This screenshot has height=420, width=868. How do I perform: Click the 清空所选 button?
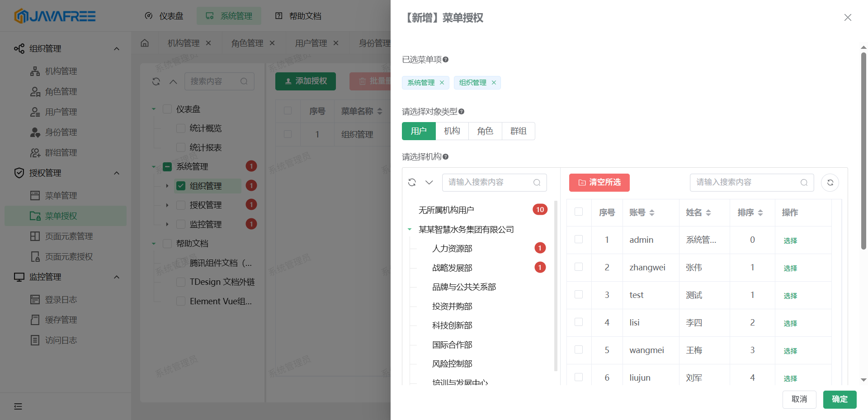[x=599, y=183]
